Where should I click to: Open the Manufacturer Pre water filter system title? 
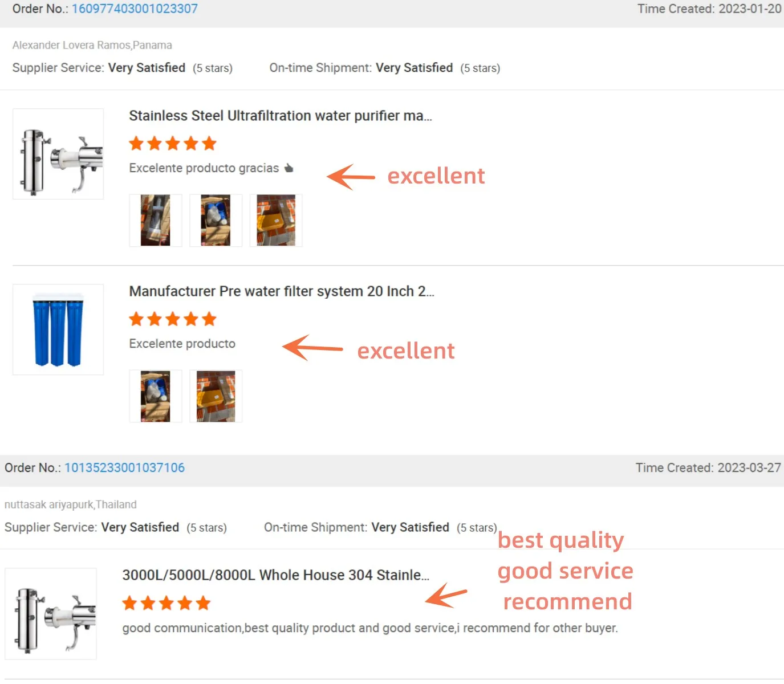[281, 291]
